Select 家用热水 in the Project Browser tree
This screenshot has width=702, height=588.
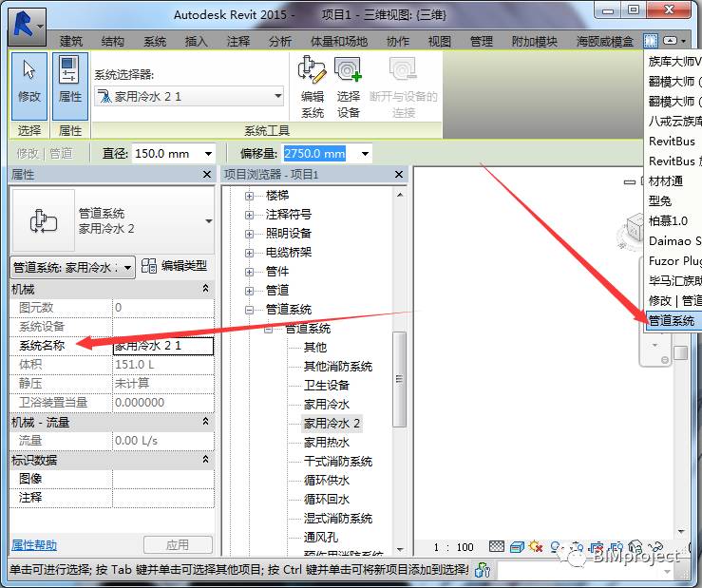(x=327, y=443)
